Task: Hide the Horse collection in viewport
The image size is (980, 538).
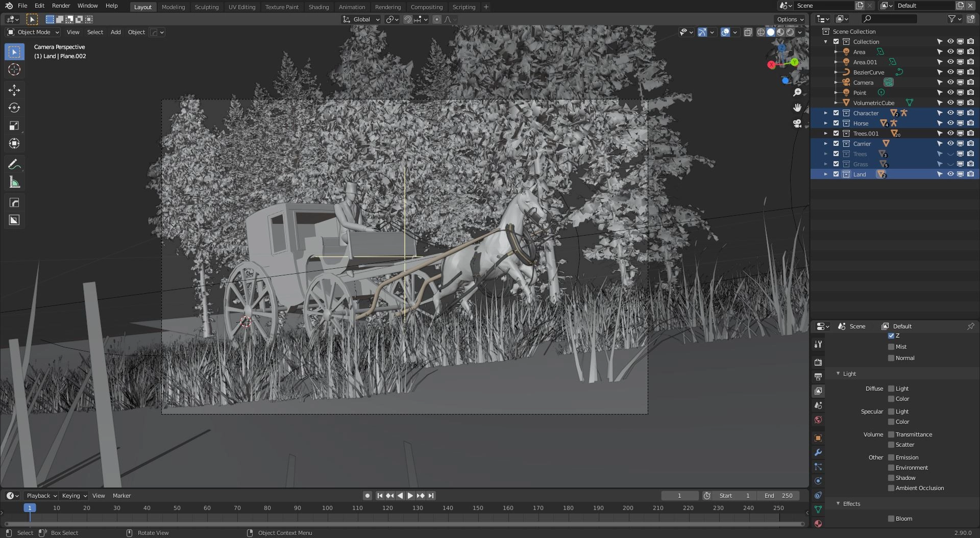Action: point(950,123)
